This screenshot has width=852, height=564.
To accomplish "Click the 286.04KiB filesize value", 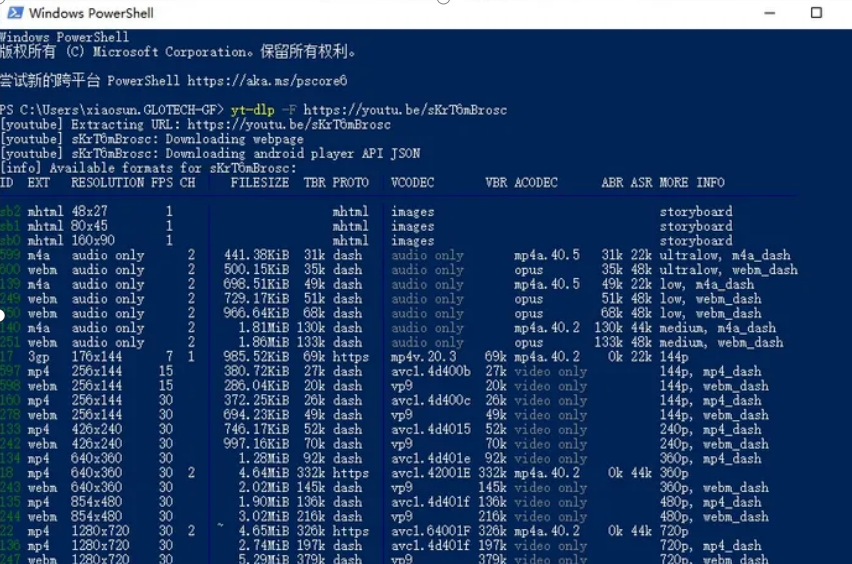I will (256, 386).
